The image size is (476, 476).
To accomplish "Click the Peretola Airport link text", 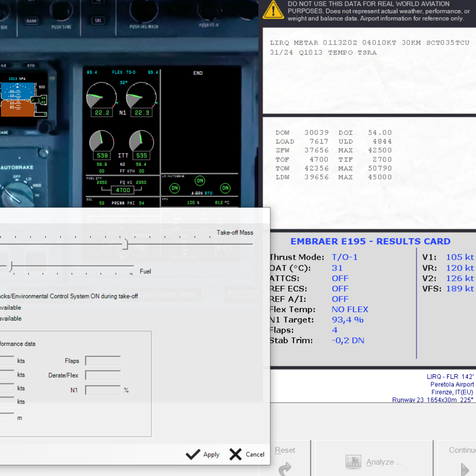I will (452, 384).
